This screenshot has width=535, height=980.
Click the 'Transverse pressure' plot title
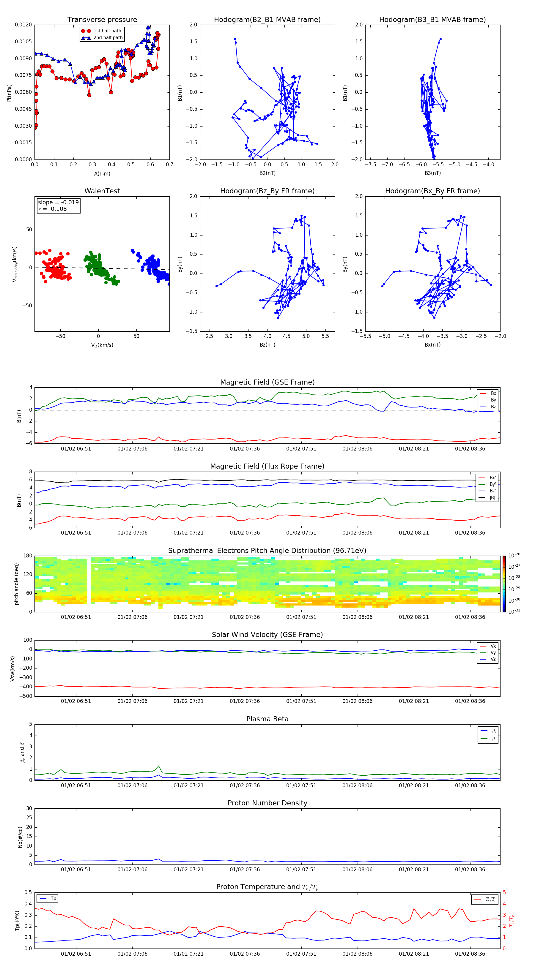[102, 19]
